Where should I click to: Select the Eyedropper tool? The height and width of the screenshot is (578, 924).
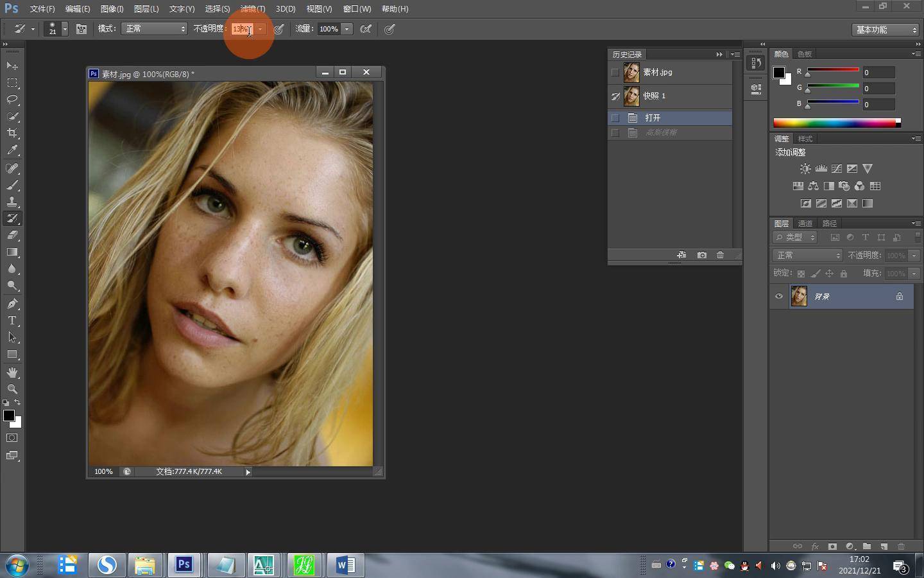point(12,150)
